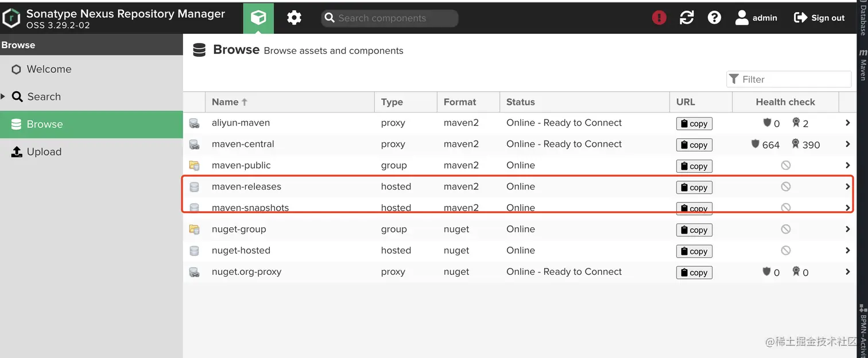Open maven-central row arrow
The image size is (868, 358).
[847, 144]
